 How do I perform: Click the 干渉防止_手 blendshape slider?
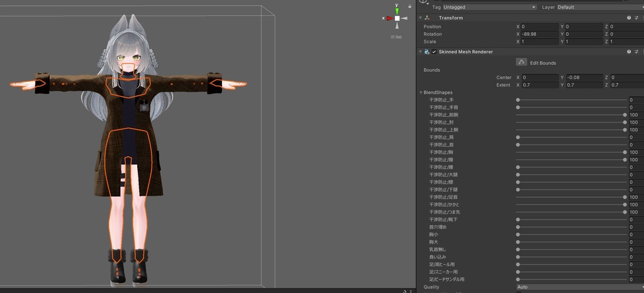coord(571,100)
